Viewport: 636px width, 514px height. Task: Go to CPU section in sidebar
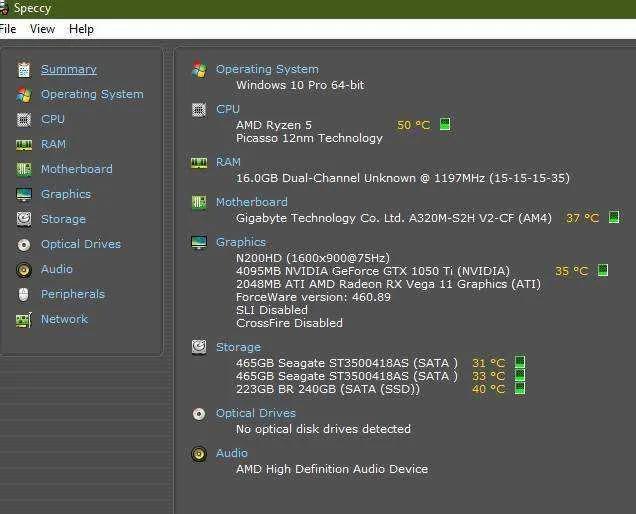click(x=53, y=119)
